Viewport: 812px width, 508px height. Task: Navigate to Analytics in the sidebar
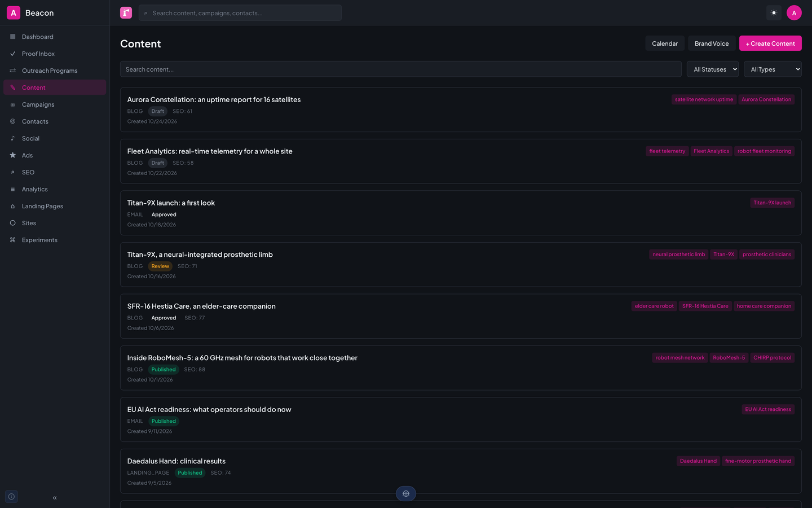[x=55, y=189]
